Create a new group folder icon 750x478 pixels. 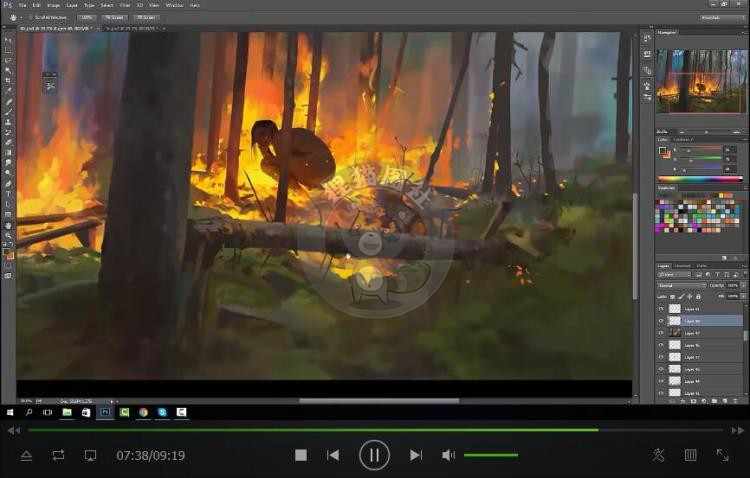(714, 401)
